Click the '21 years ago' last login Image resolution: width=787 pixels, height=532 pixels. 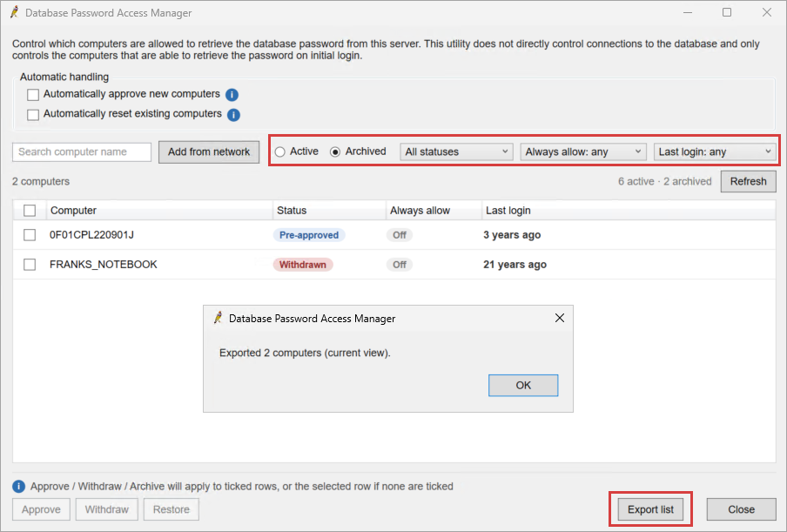coord(515,265)
